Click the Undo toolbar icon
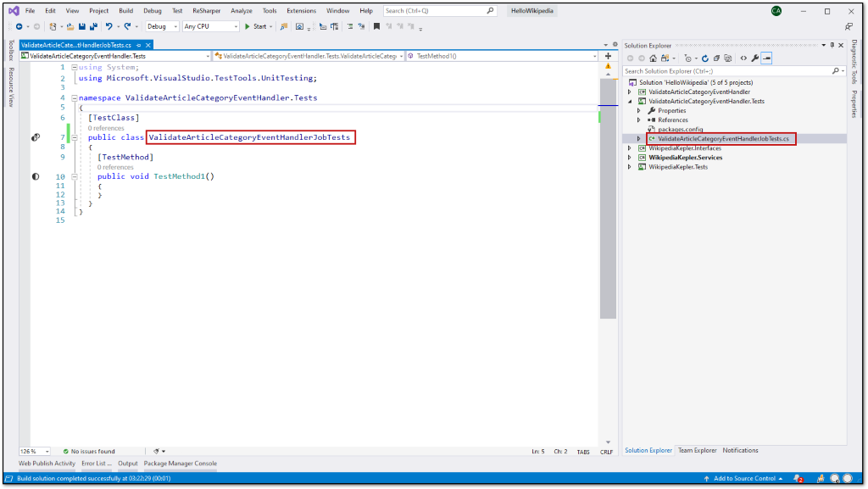868x489 pixels. pos(109,26)
